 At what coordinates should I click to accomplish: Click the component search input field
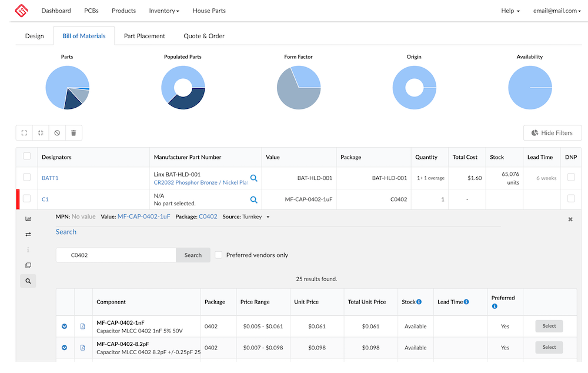point(116,255)
